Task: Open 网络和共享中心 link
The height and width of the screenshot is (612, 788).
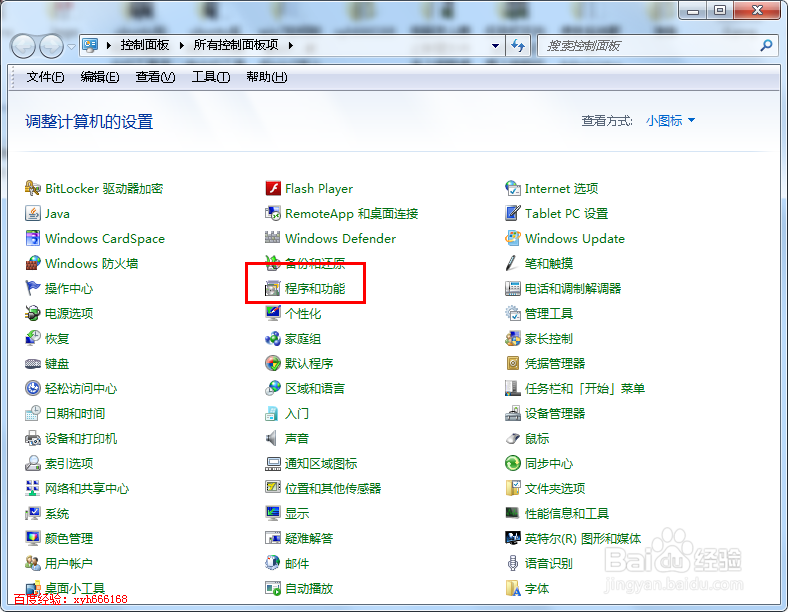Action: click(87, 488)
